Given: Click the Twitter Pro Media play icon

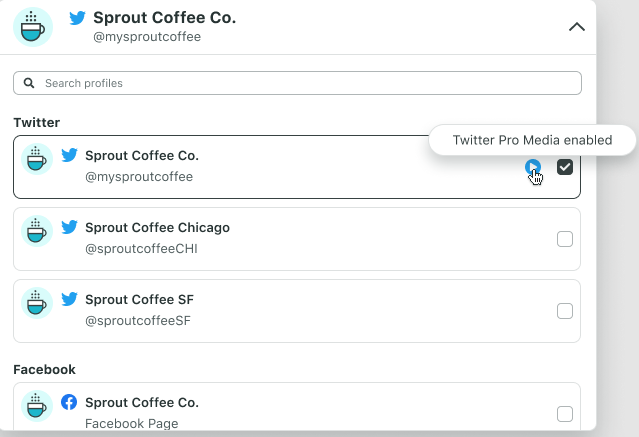Looking at the screenshot, I should tap(533, 167).
